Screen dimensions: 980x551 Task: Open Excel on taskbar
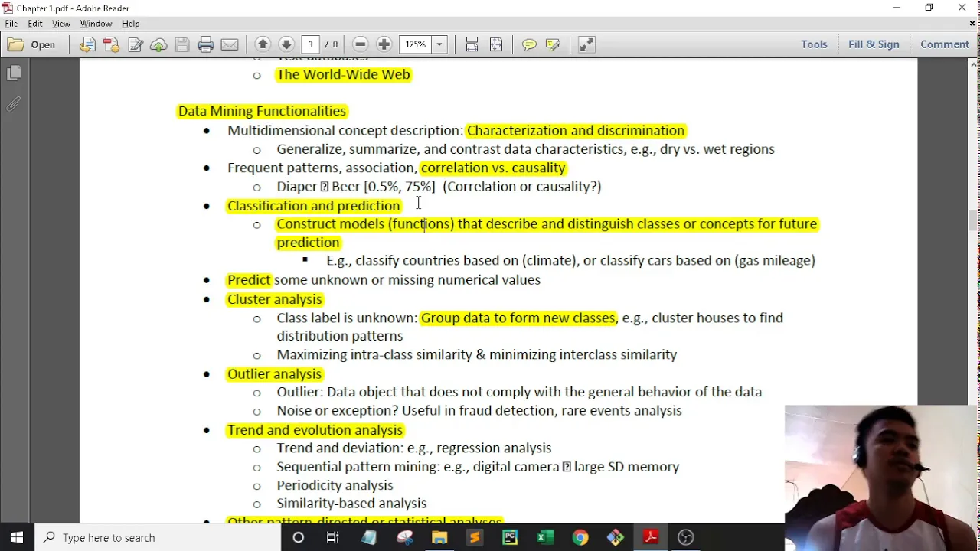click(x=545, y=537)
